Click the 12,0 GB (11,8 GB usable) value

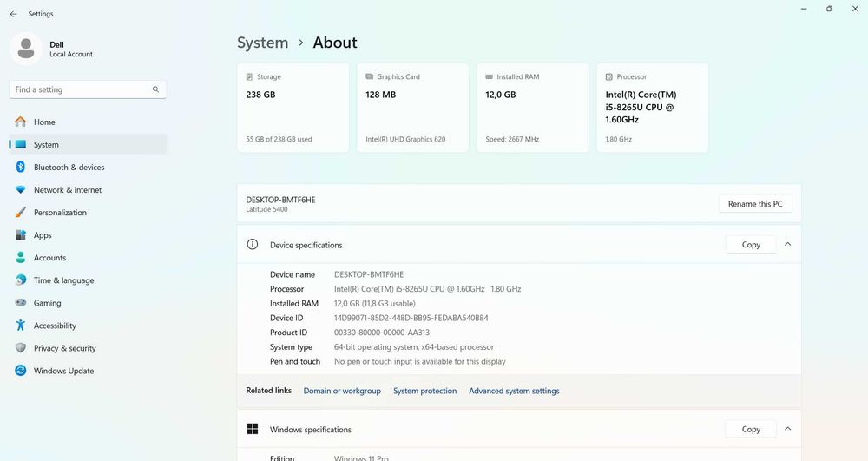click(375, 303)
